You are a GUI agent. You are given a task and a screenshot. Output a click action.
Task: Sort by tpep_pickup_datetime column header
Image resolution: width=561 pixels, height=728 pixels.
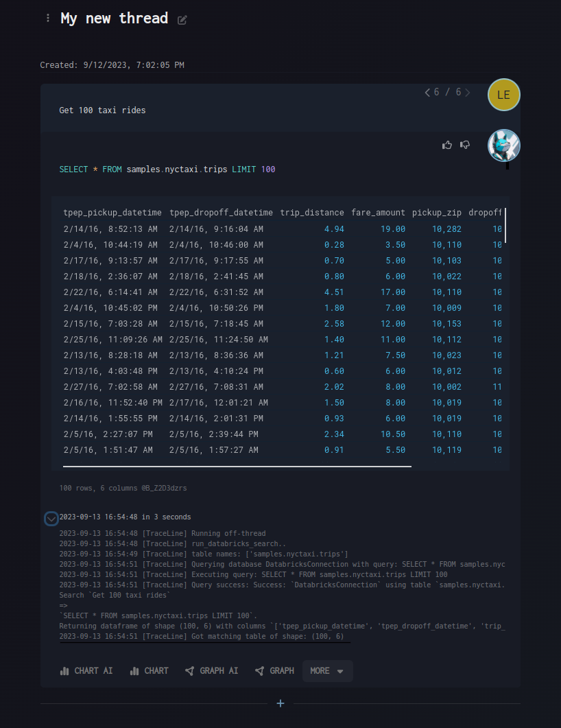pos(112,213)
